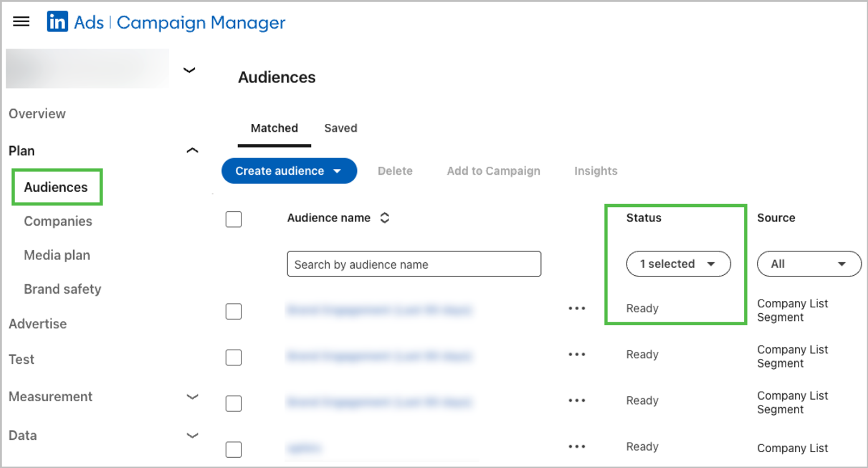This screenshot has width=868, height=468.
Task: Open the Advertise section
Action: [37, 324]
